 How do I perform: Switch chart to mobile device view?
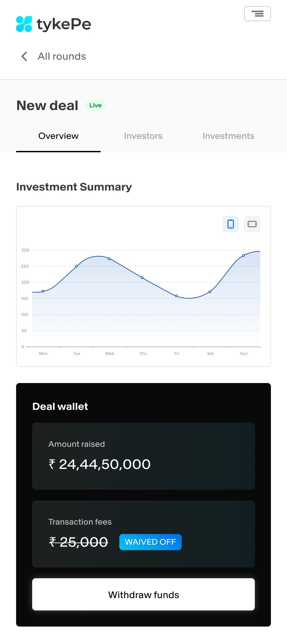[231, 224]
